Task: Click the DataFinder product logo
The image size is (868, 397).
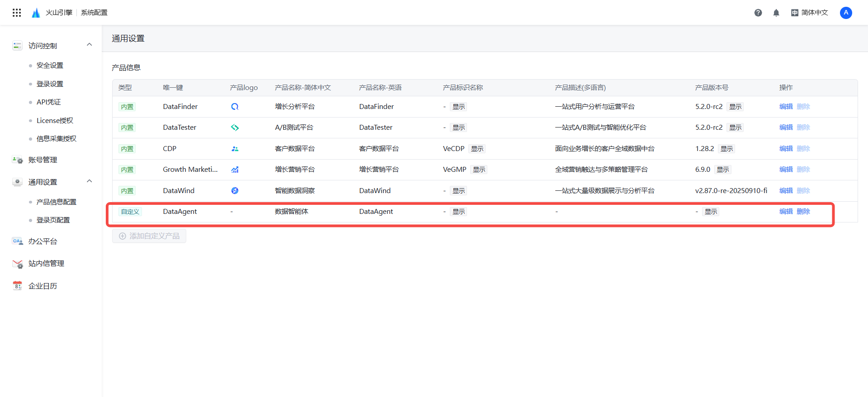Action: pyautogui.click(x=235, y=107)
